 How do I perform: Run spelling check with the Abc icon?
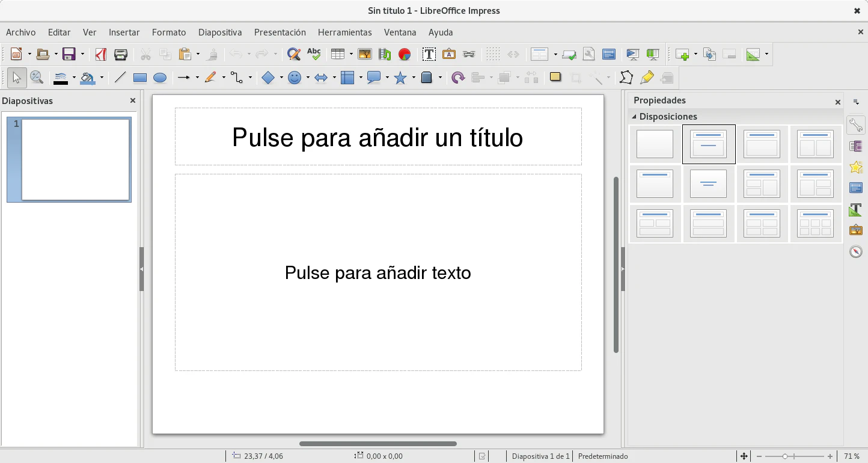(x=314, y=54)
